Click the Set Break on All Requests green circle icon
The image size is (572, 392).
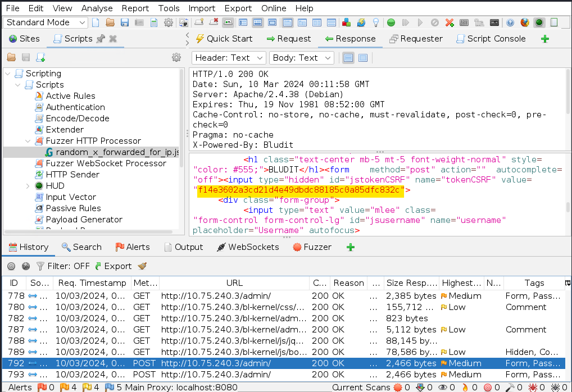391,23
